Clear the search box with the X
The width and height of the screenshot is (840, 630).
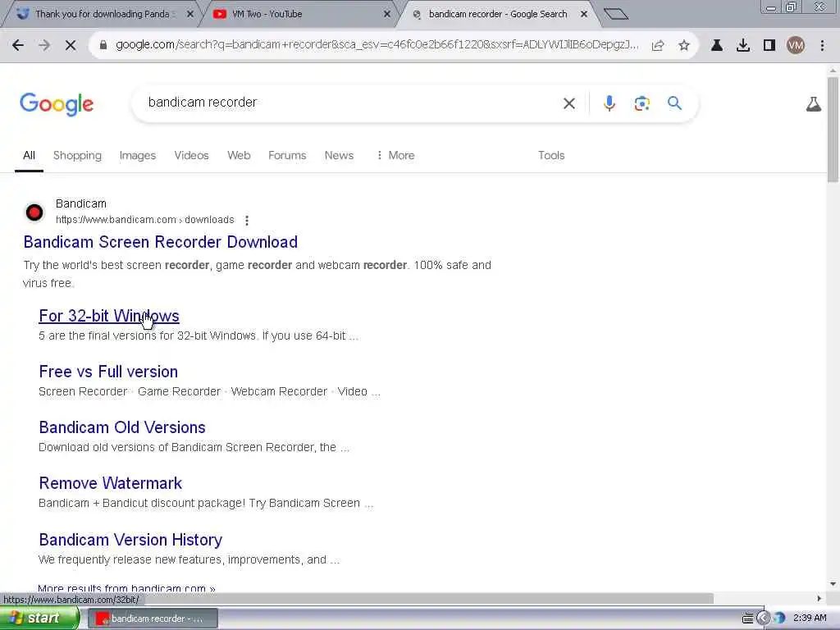(x=569, y=103)
